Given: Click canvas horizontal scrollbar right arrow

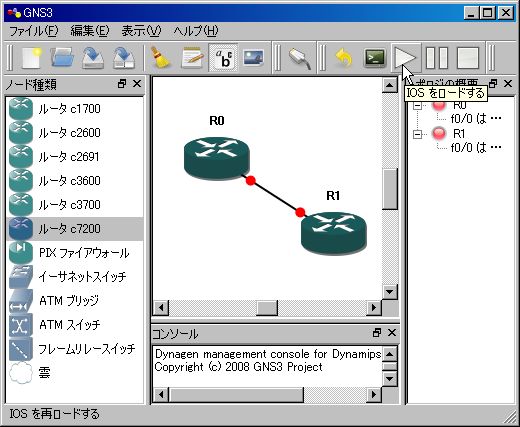Looking at the screenshot, I should [x=374, y=307].
